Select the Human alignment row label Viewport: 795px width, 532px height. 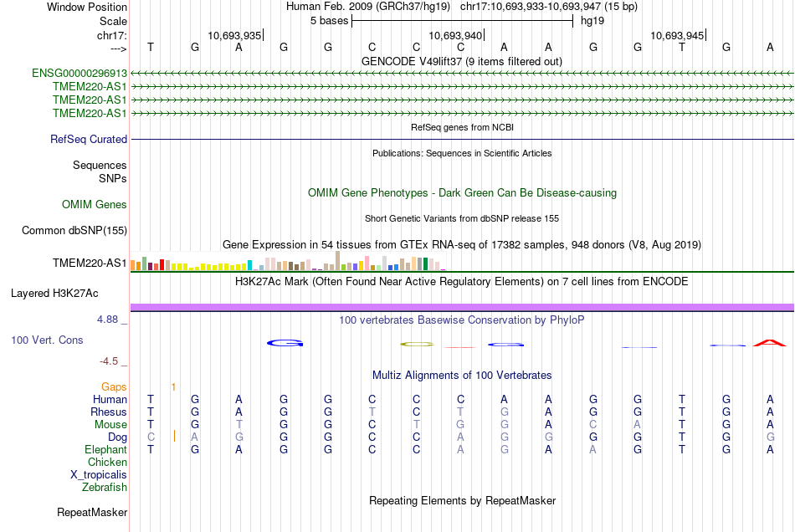[110, 400]
